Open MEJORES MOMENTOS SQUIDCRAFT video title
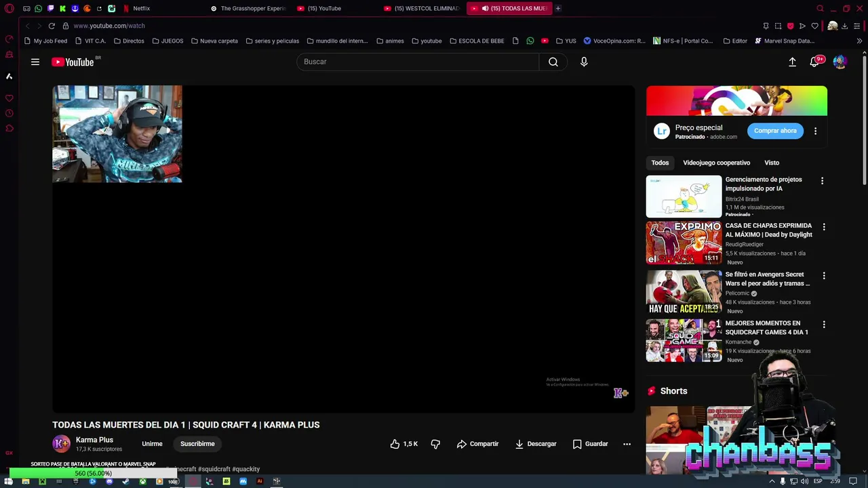The width and height of the screenshot is (868, 488). pos(766,328)
